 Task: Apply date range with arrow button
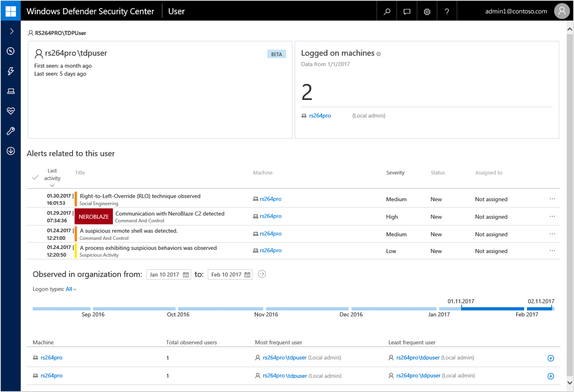pyautogui.click(x=262, y=274)
